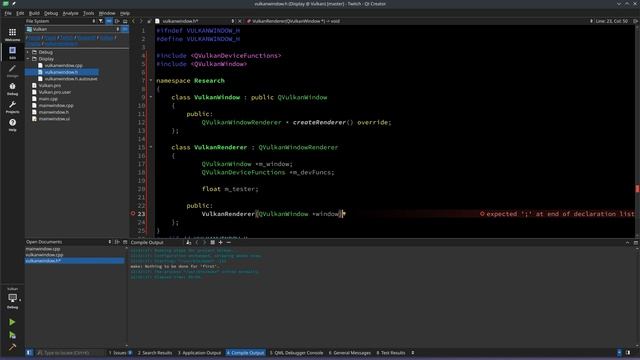
Task: Open the Vulkan kit selector monitor icon
Action: point(13,299)
